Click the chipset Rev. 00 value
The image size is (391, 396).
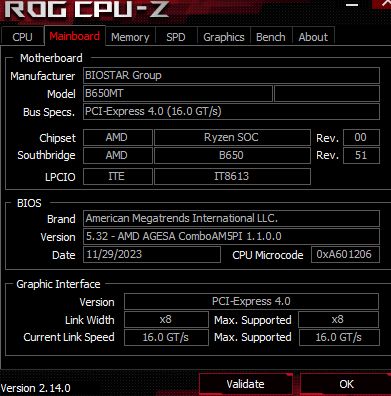tap(361, 137)
